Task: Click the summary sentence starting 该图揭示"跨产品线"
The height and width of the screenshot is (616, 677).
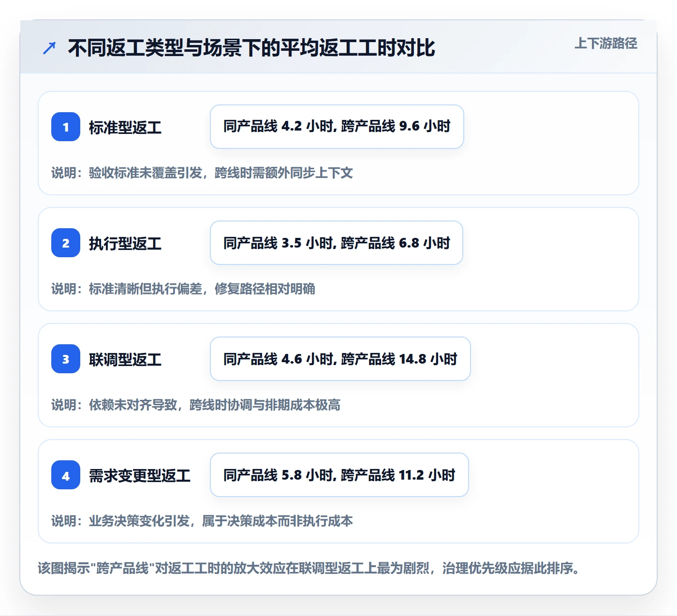Action: pos(309,568)
